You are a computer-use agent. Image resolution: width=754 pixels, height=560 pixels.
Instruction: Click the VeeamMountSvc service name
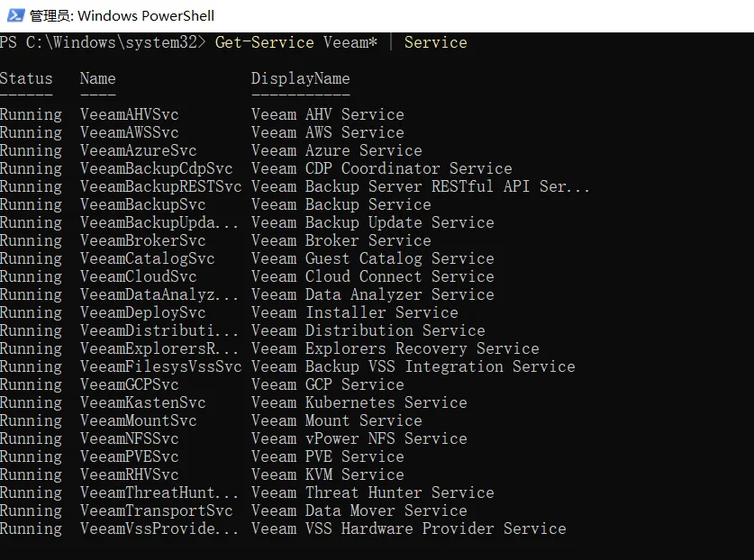pyautogui.click(x=138, y=420)
